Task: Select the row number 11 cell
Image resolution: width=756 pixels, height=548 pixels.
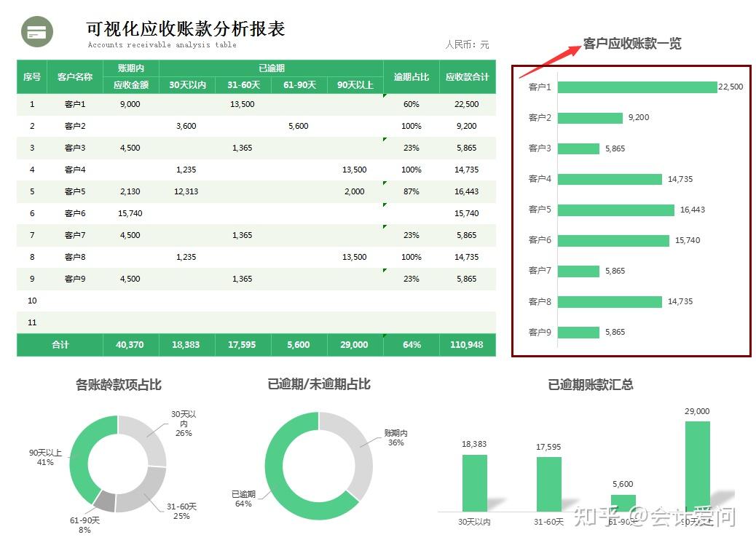Action: [x=32, y=322]
